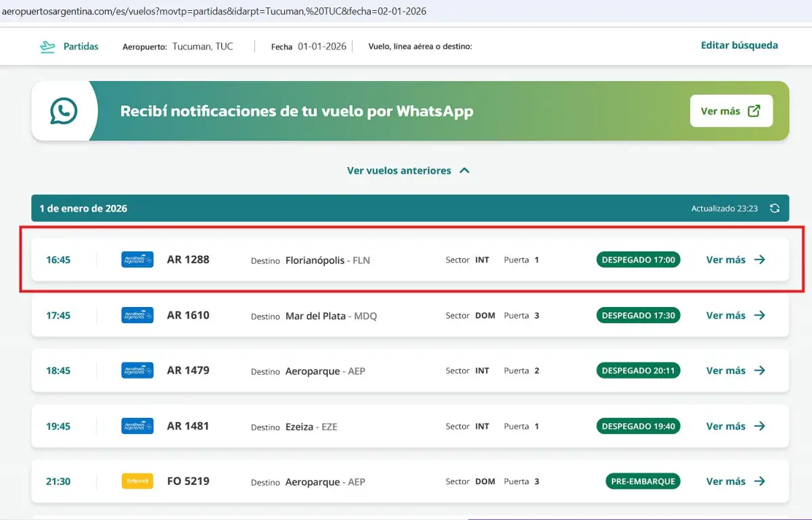The height and width of the screenshot is (520, 812).
Task: Click the Fecha 01-01-2026 date field
Action: tap(321, 47)
